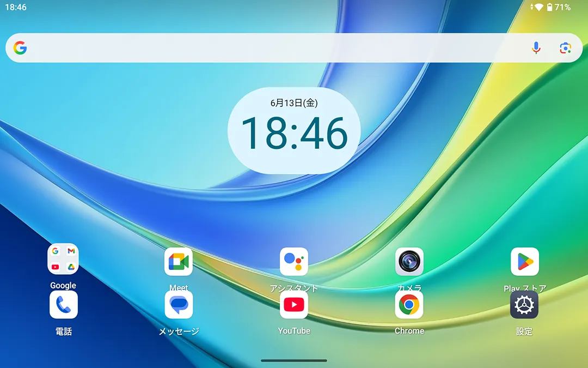Launch the Google Meet app

point(179,261)
